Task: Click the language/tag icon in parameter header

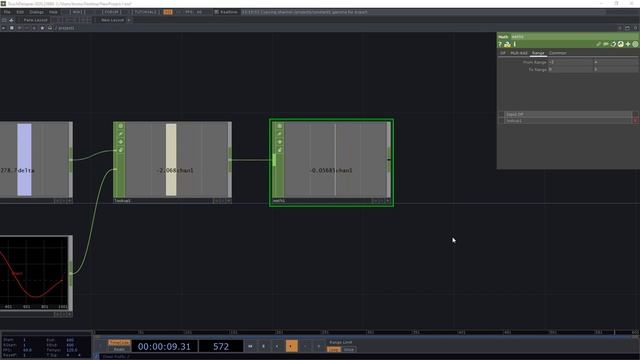Action: point(613,44)
